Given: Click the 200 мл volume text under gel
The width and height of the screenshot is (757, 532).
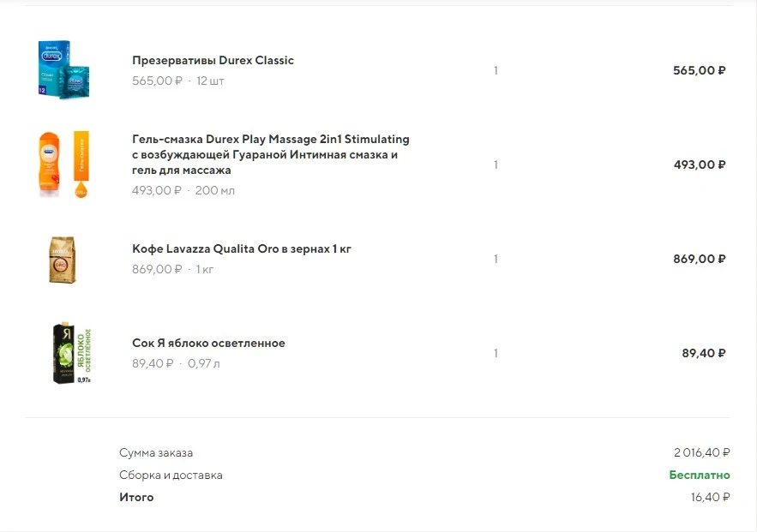Looking at the screenshot, I should click(x=215, y=190).
